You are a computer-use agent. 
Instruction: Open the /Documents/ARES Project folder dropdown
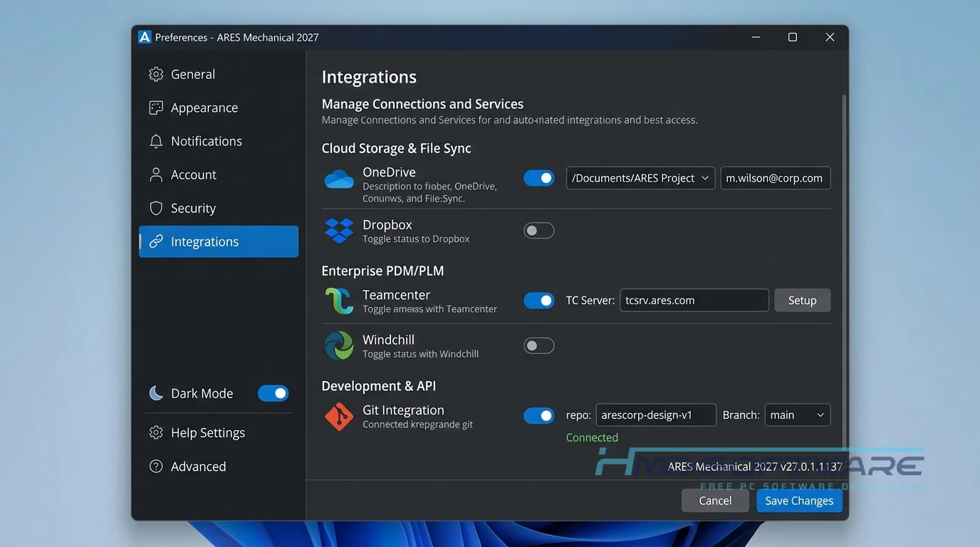coord(640,178)
